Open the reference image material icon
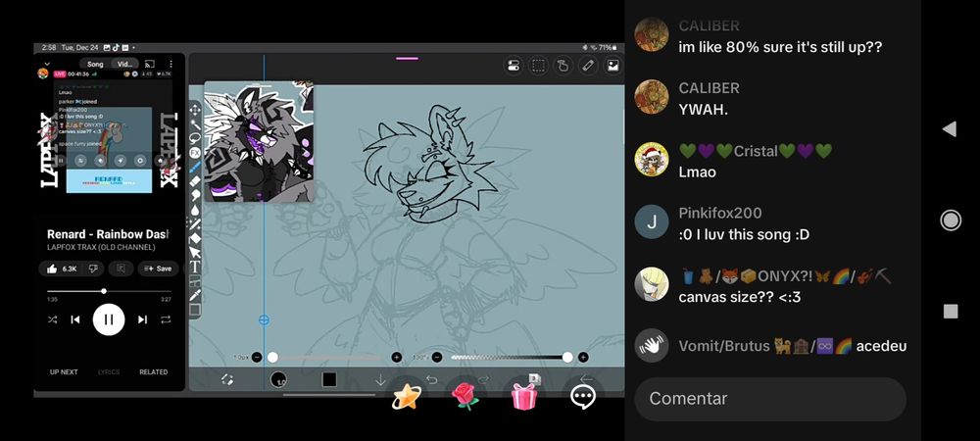The width and height of the screenshot is (980, 441). pyautogui.click(x=613, y=66)
